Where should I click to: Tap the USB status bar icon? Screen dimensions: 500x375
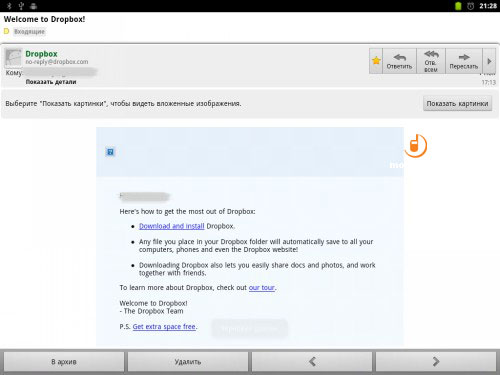pos(21,6)
